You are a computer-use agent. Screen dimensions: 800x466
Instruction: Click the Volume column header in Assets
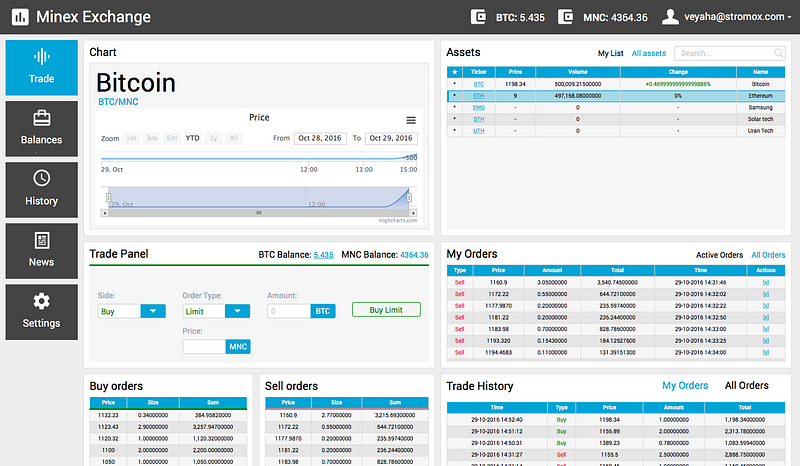(x=578, y=72)
